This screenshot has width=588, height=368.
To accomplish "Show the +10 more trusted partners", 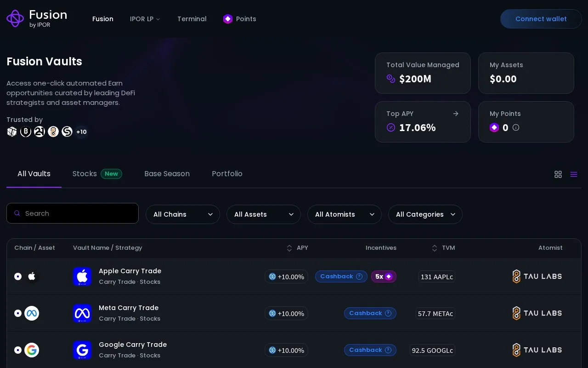I will [x=81, y=132].
